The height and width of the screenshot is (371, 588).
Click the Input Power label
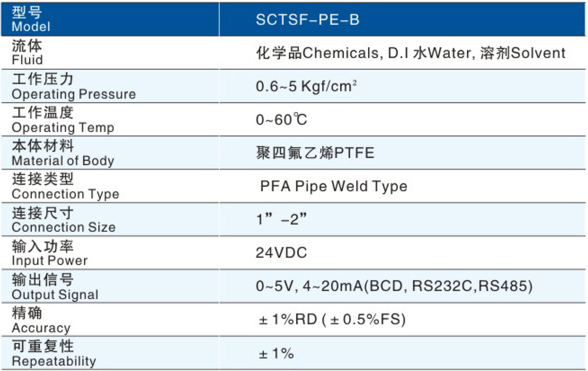pyautogui.click(x=49, y=253)
